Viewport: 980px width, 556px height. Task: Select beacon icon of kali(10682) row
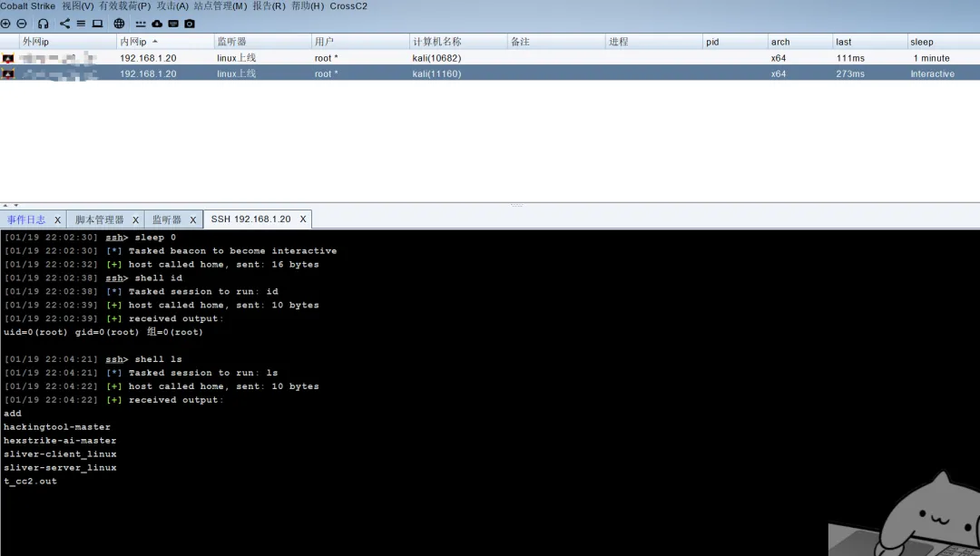click(8, 58)
